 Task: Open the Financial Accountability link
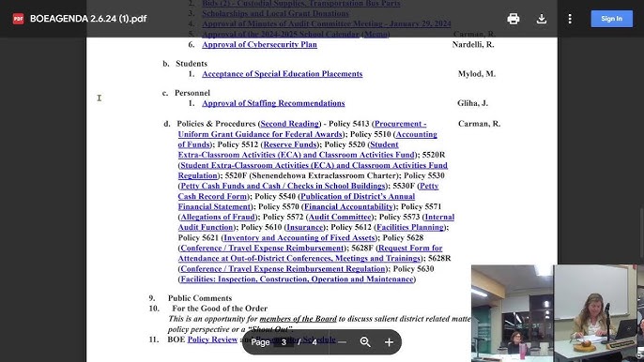tap(349, 206)
